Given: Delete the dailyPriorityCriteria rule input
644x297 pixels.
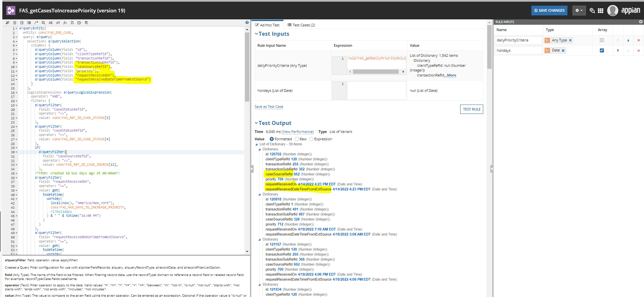Looking at the screenshot, I should [x=639, y=40].
